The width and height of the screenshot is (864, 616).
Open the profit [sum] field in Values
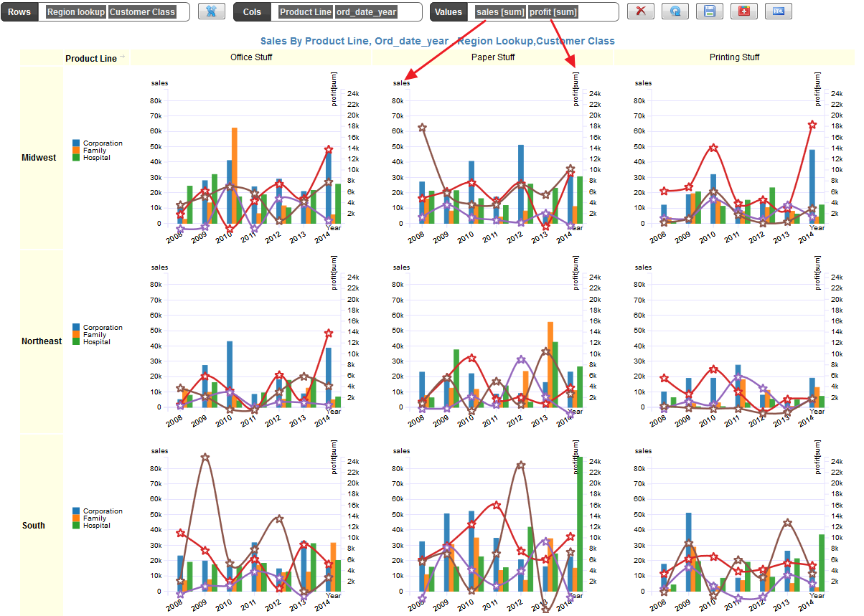[553, 12]
